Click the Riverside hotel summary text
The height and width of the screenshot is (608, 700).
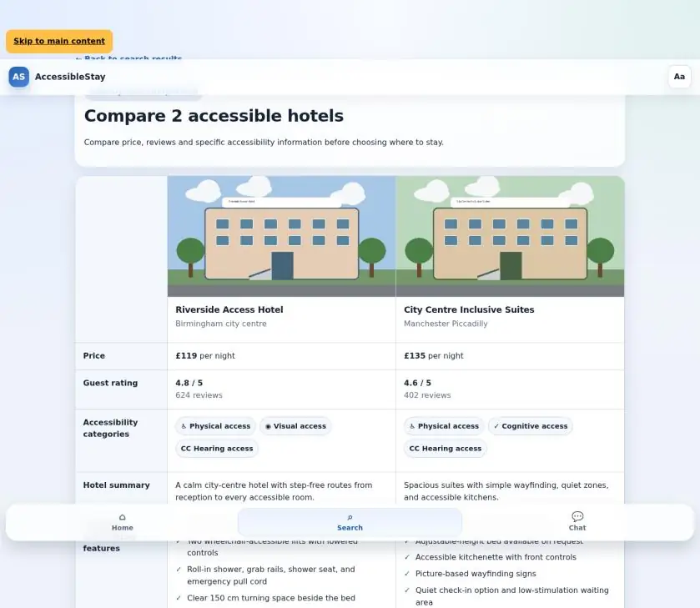(274, 491)
